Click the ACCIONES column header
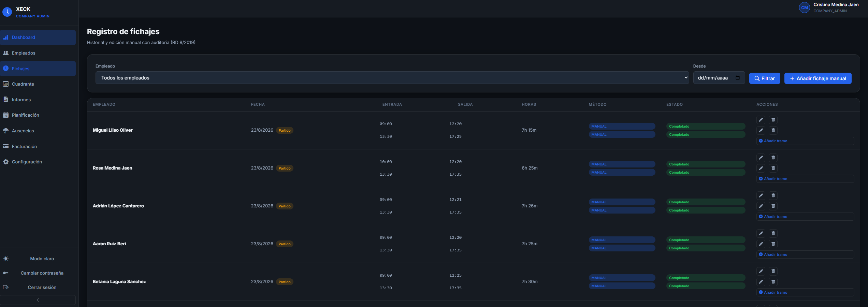The height and width of the screenshot is (307, 868). (767, 104)
